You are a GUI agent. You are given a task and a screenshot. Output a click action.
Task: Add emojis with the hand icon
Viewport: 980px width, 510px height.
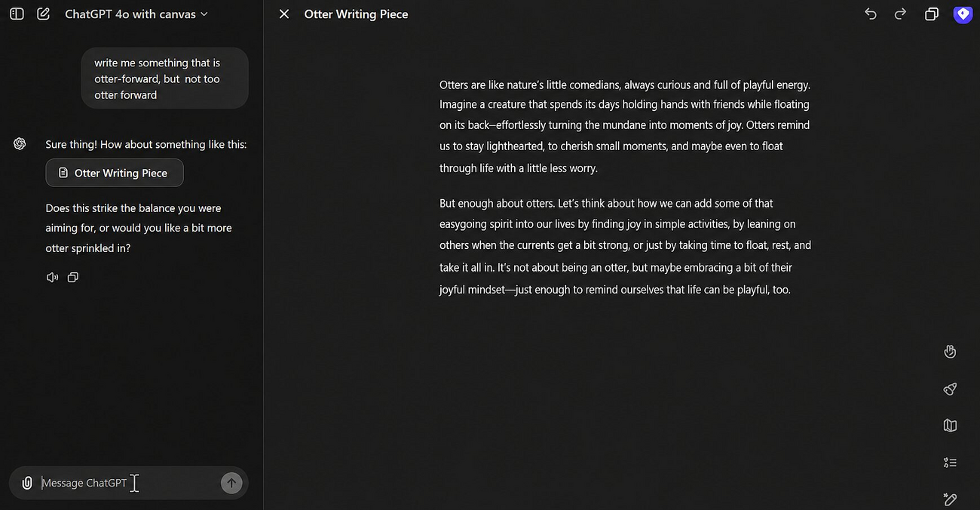(950, 352)
